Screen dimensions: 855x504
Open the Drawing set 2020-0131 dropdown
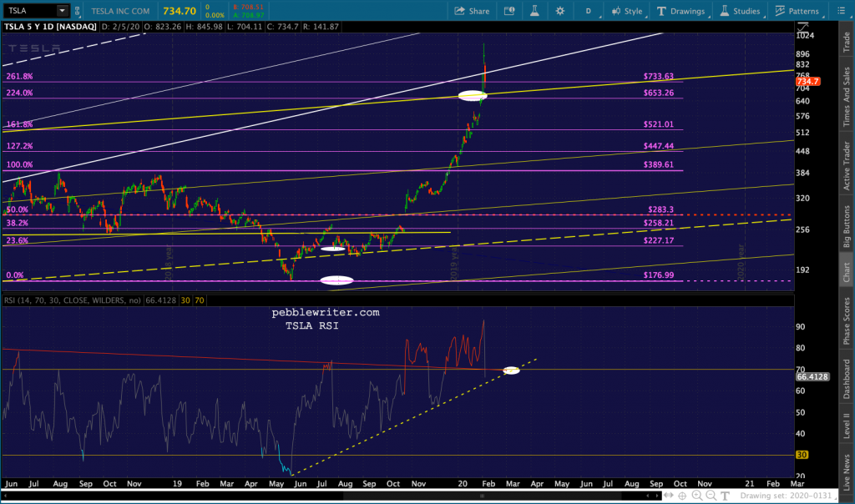pyautogui.click(x=787, y=496)
